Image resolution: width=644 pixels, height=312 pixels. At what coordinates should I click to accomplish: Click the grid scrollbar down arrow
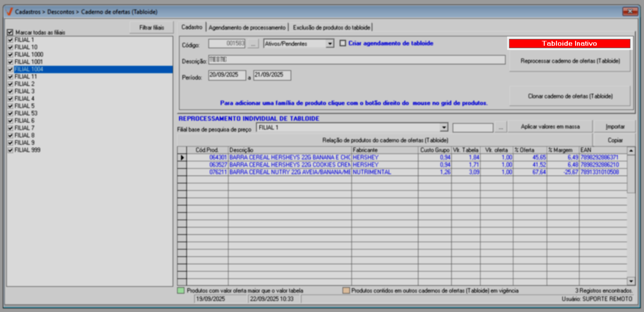(x=631, y=281)
